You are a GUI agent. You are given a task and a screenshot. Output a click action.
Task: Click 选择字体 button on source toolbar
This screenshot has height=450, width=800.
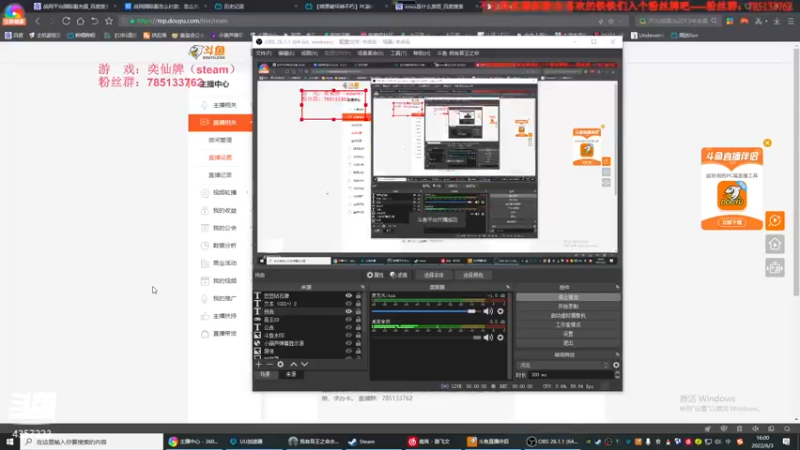tap(434, 275)
